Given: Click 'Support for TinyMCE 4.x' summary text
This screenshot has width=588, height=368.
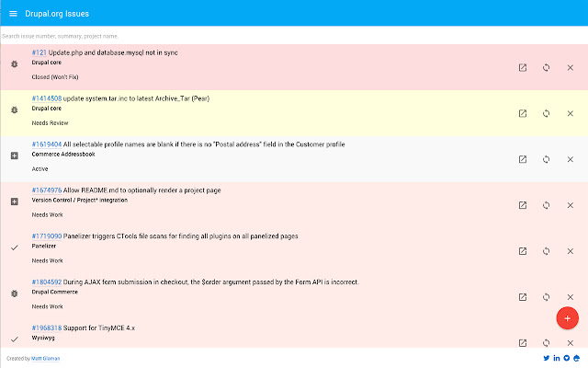Looking at the screenshot, I should coord(99,328).
